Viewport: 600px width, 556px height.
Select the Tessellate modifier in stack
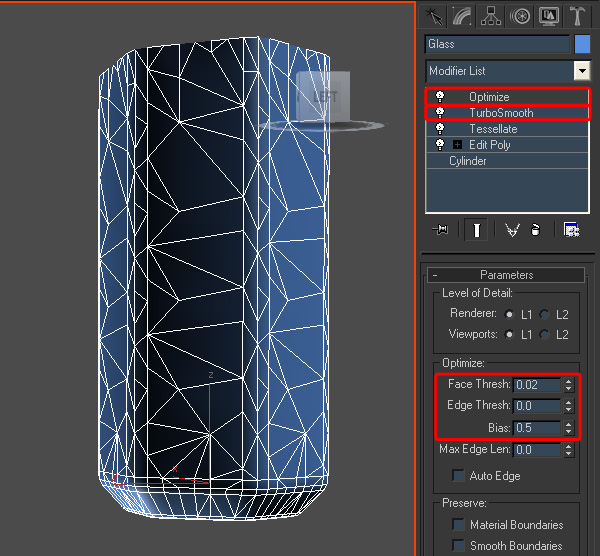[x=507, y=129]
